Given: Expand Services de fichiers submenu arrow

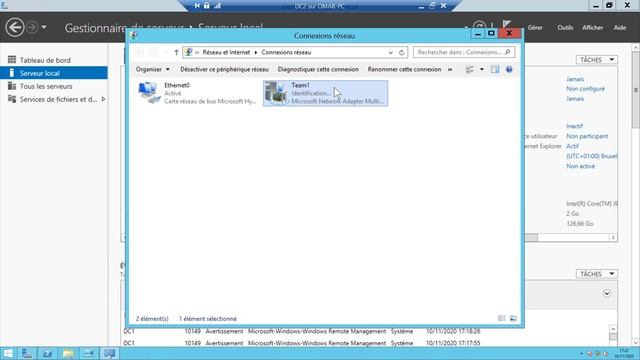Looking at the screenshot, I should click(x=103, y=99).
